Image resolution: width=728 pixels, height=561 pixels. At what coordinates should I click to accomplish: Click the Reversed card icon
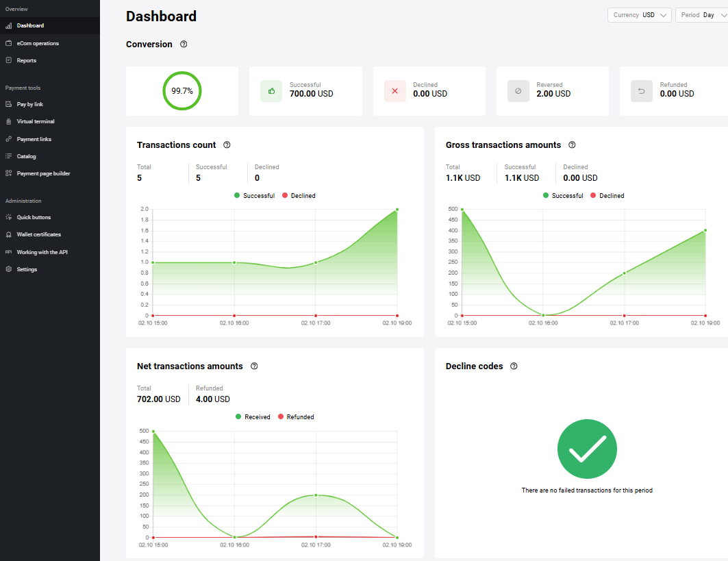pos(518,90)
